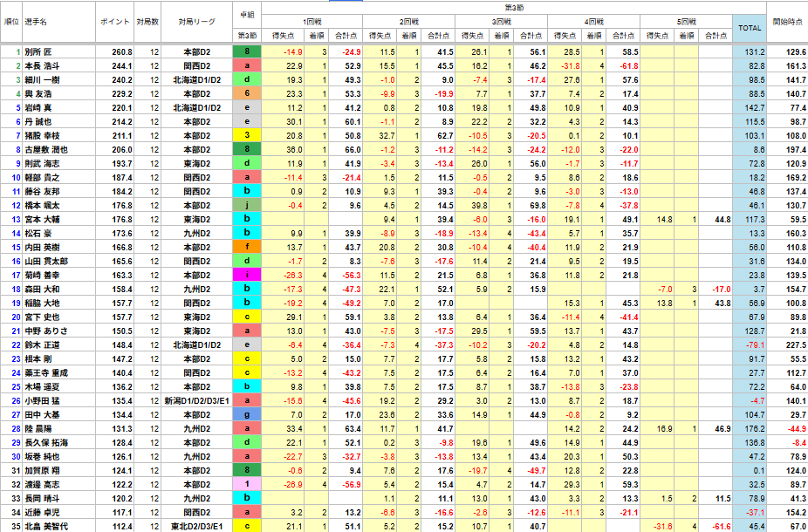Select player name 本長 浩斗
Viewport: 808px width, 532px height.
point(42,66)
